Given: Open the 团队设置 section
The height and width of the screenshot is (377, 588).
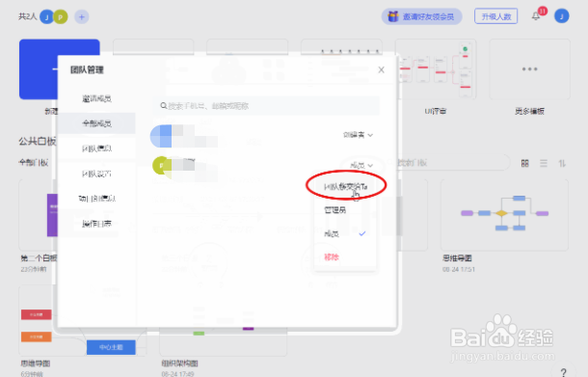Looking at the screenshot, I should pyautogui.click(x=96, y=174).
